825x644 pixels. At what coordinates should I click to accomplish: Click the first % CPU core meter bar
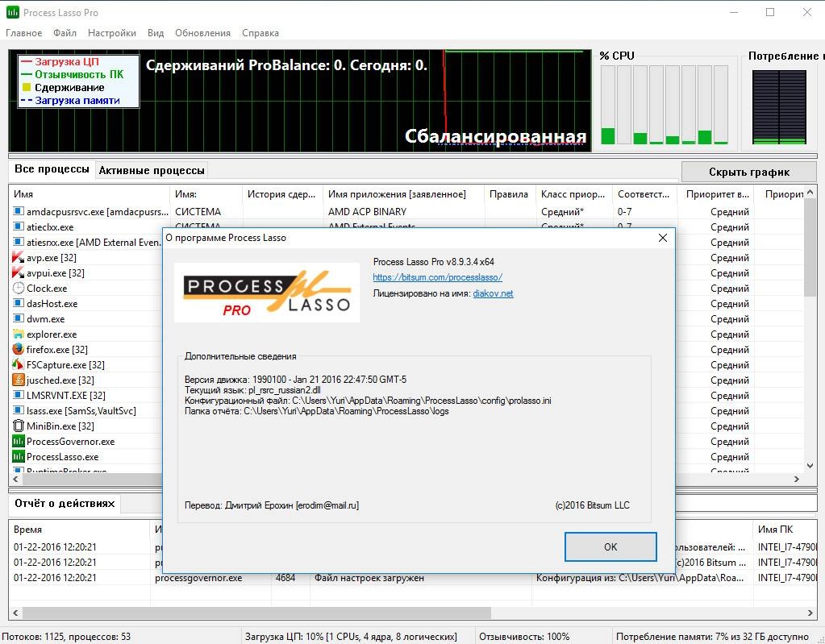click(x=608, y=105)
